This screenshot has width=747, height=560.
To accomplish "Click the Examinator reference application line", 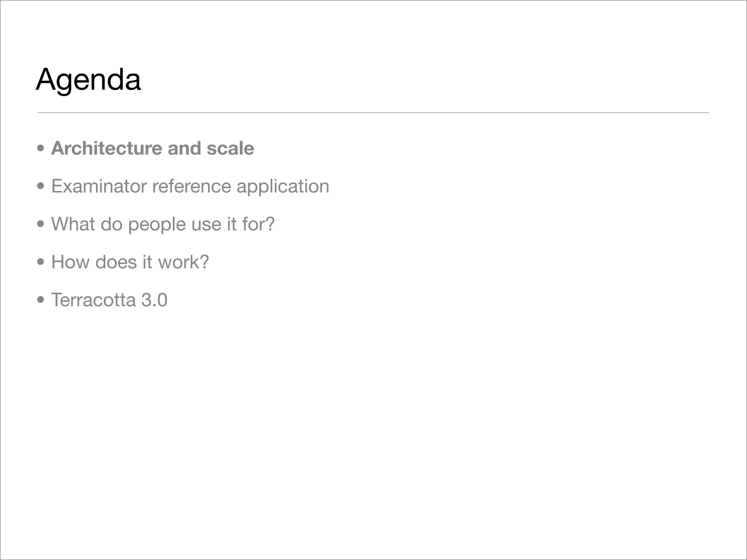I will (x=190, y=186).
